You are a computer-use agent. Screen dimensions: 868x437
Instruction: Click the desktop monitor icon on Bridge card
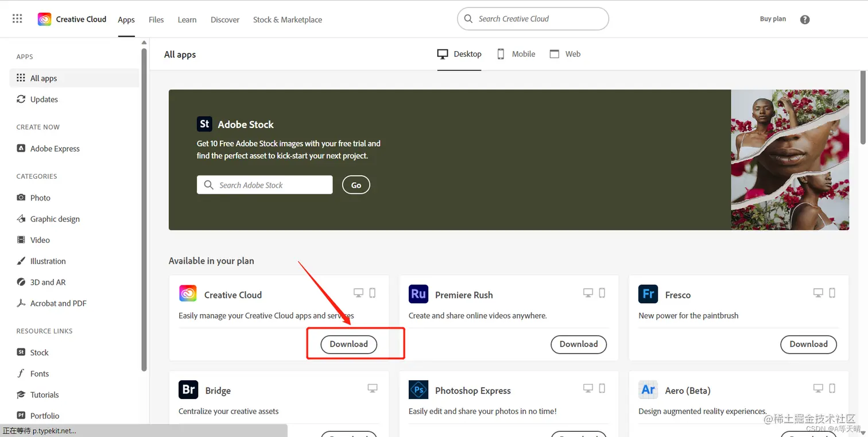pos(373,389)
